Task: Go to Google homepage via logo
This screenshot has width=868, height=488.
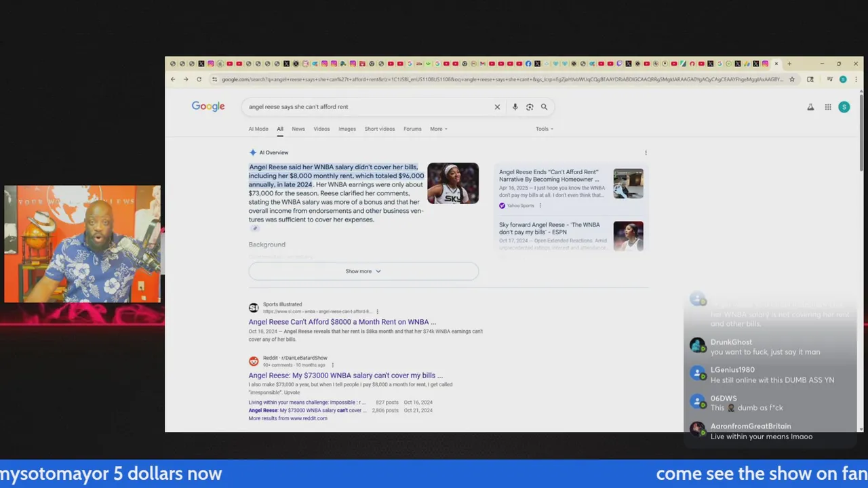Action: point(208,106)
